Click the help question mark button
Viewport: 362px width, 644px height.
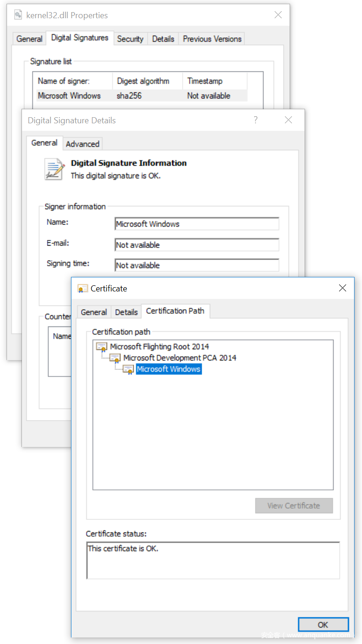click(x=256, y=120)
